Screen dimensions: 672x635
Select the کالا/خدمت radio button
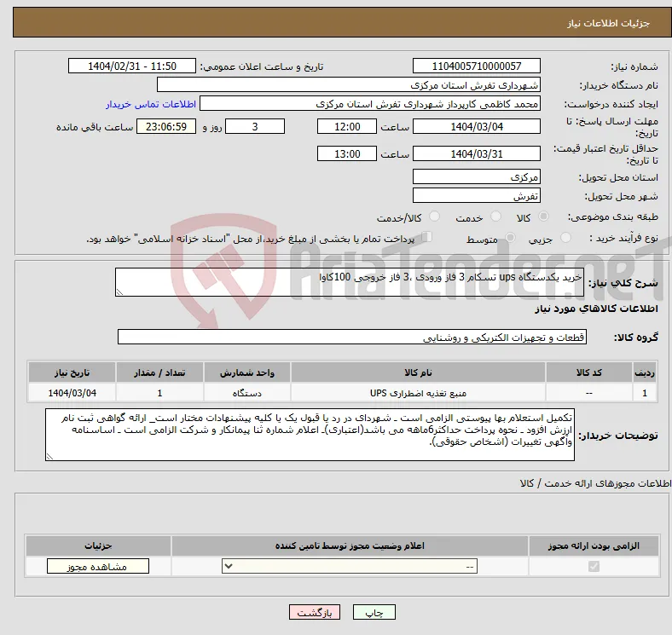435,216
